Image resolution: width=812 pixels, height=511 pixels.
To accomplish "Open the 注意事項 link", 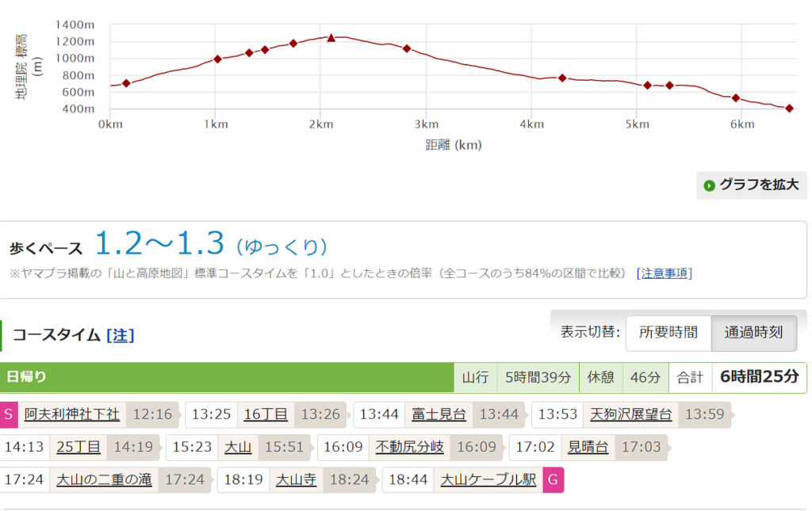I will click(664, 273).
